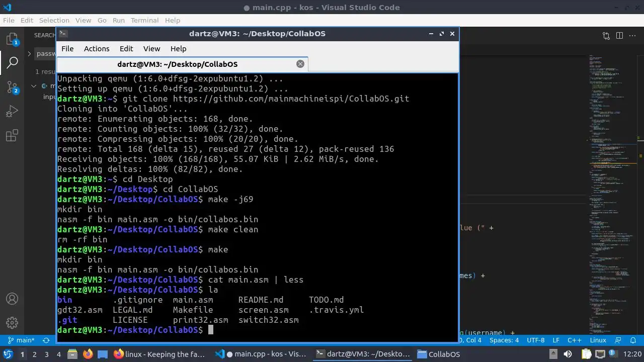Image resolution: width=644 pixels, height=362 pixels.
Task: Click the Open Changes icon in editor toolbar
Action: [x=606, y=36]
